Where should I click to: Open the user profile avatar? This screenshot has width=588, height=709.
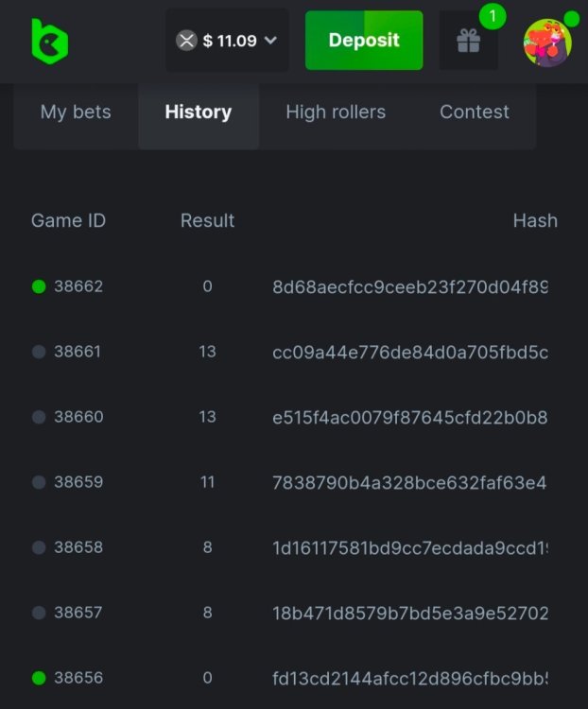(x=547, y=42)
